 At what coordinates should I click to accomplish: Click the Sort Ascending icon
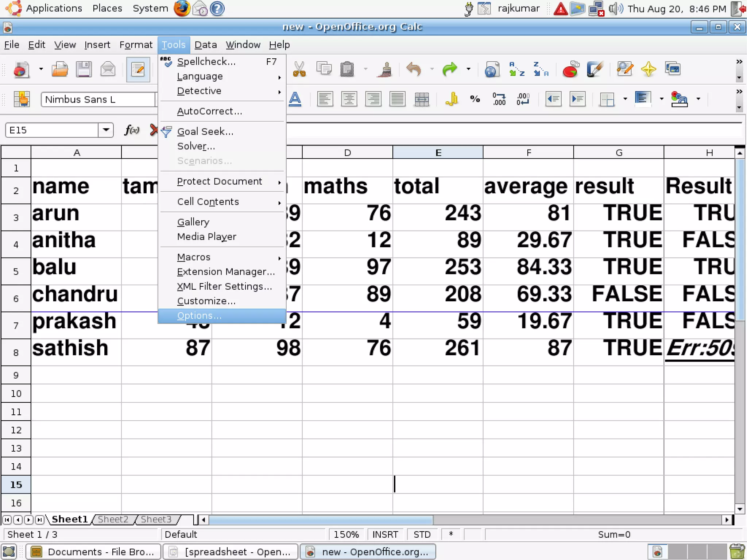pos(516,69)
